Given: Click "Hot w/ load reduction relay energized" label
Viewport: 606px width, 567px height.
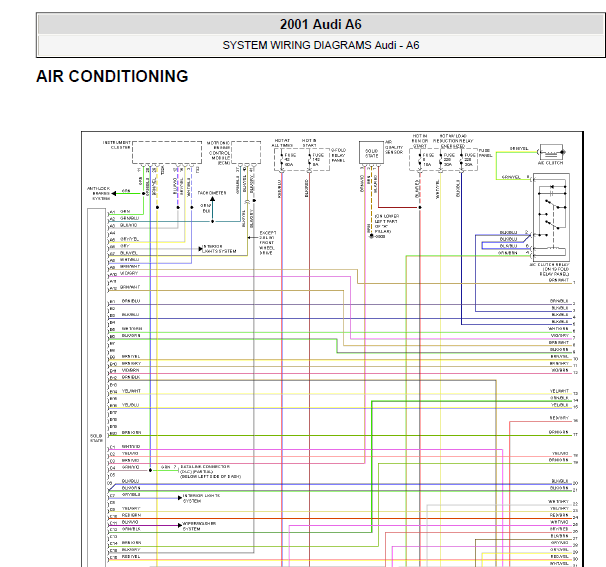Looking at the screenshot, I should click(x=453, y=141).
